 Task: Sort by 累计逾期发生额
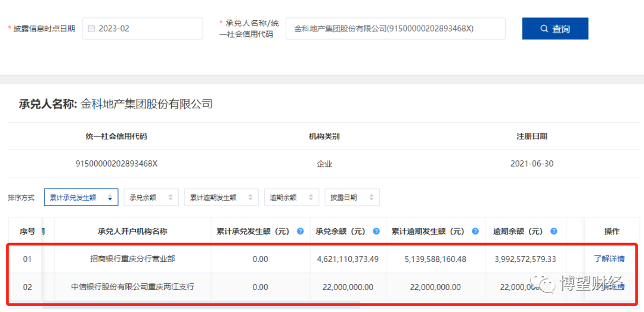tap(221, 197)
